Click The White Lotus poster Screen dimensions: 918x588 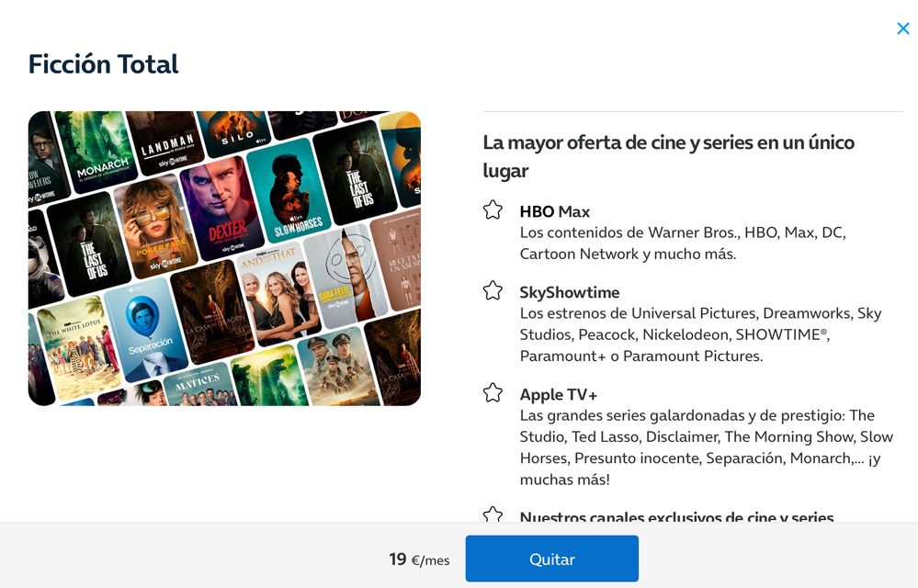coord(77,345)
